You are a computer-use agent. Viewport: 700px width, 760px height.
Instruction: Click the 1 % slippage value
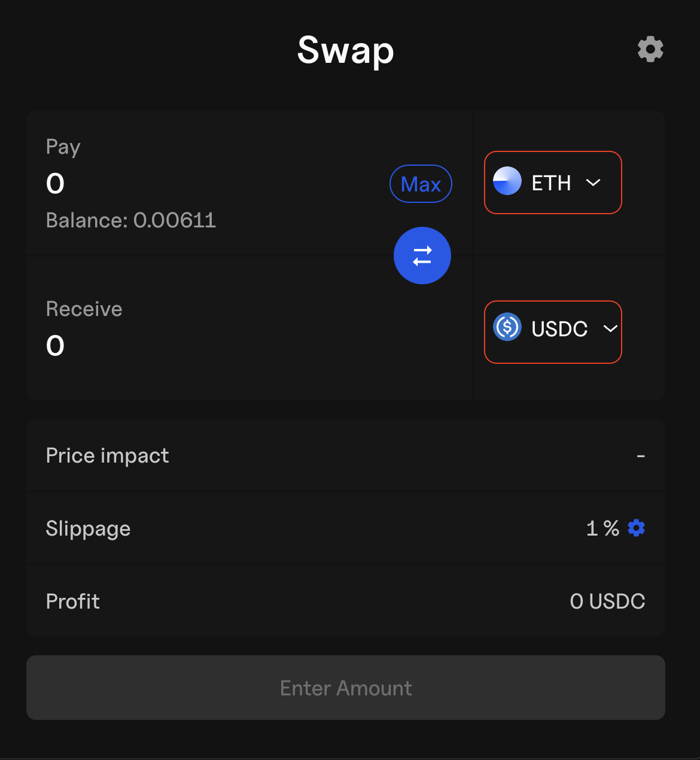pyautogui.click(x=602, y=528)
